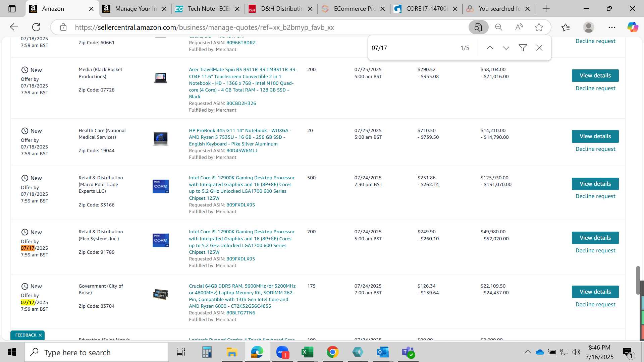Viewport: 644px width, 362px height.
Task: Open the browser profile avatar
Action: pyautogui.click(x=589, y=27)
